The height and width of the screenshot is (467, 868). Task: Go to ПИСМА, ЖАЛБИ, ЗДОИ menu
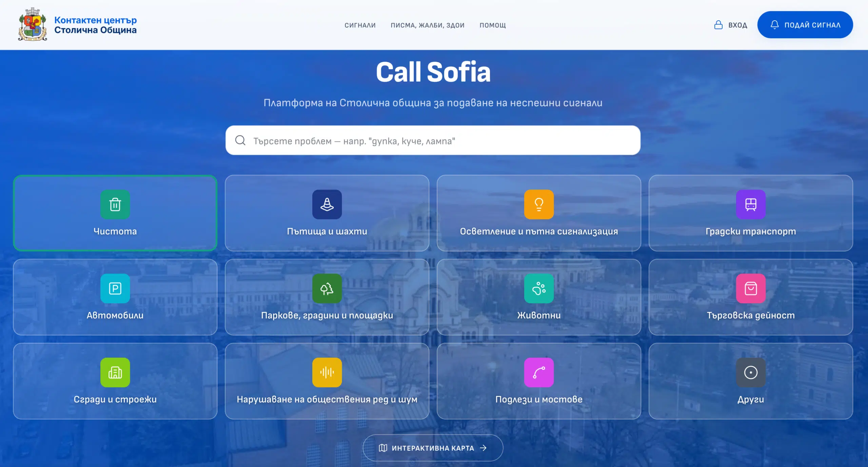(428, 25)
